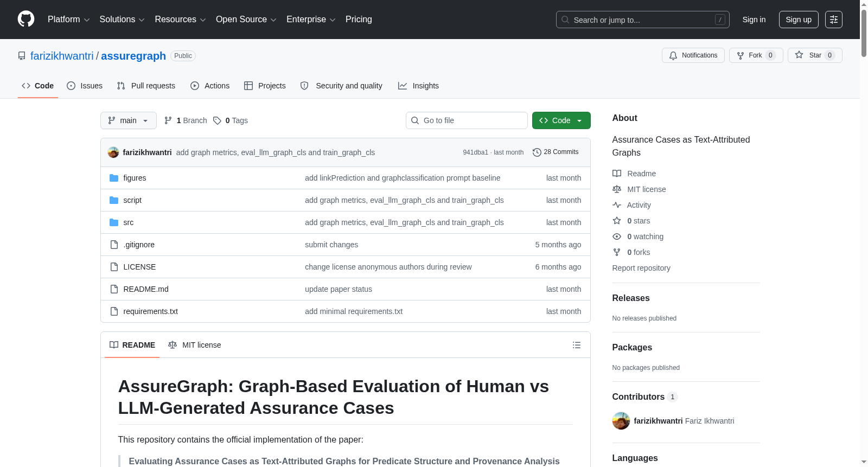Click the pulse icon beside Activity
Viewport: 868px width, 467px height.
[617, 205]
